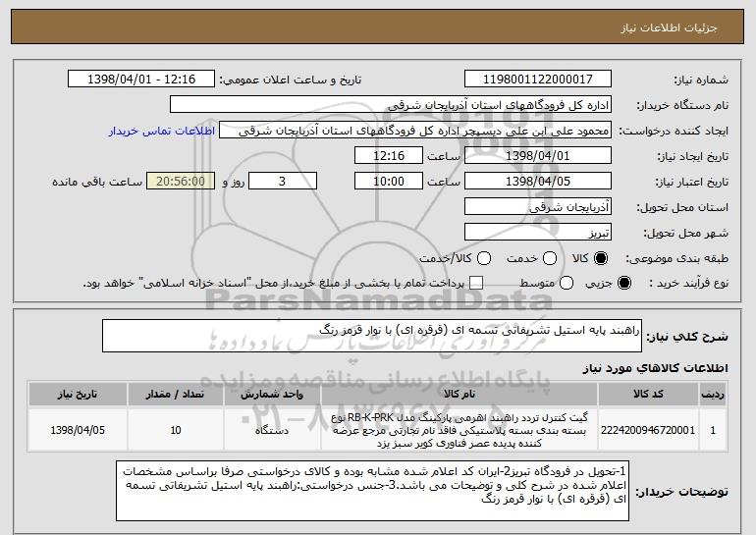This screenshot has height=535, width=756.
Task: Click the table date cell 1398/04/05
Action: (x=78, y=430)
